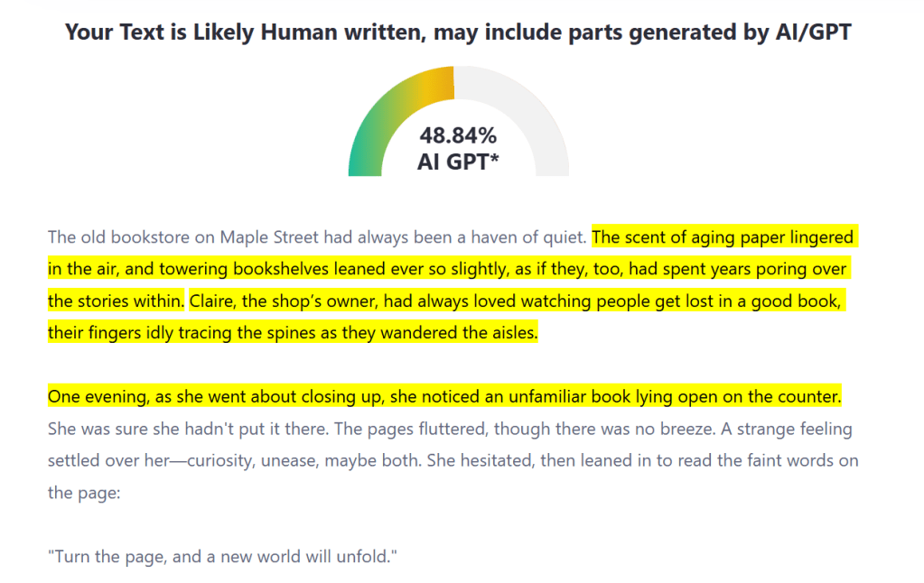This screenshot has width=924, height=583.
Task: Click highlighted phrase "the stories within."
Action: click(x=116, y=300)
